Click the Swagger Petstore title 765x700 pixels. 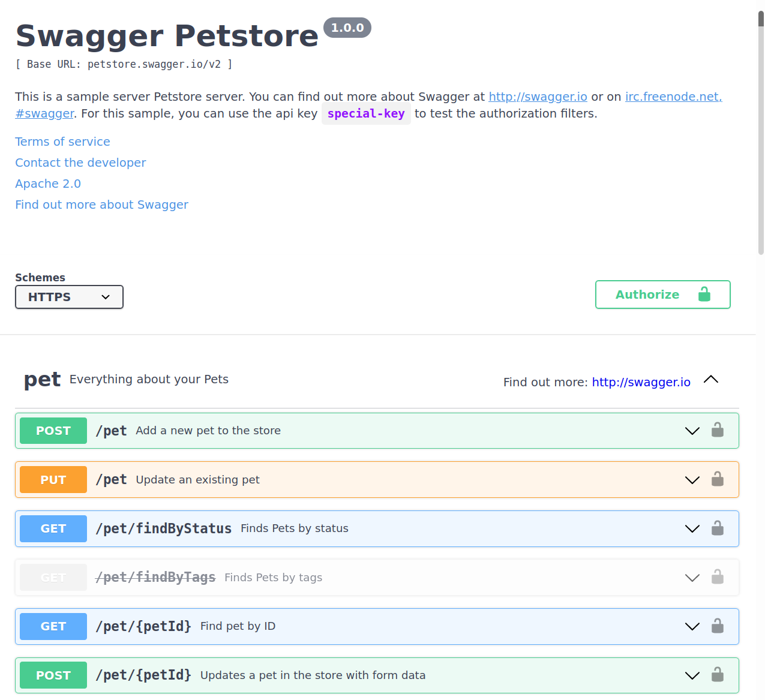[167, 35]
